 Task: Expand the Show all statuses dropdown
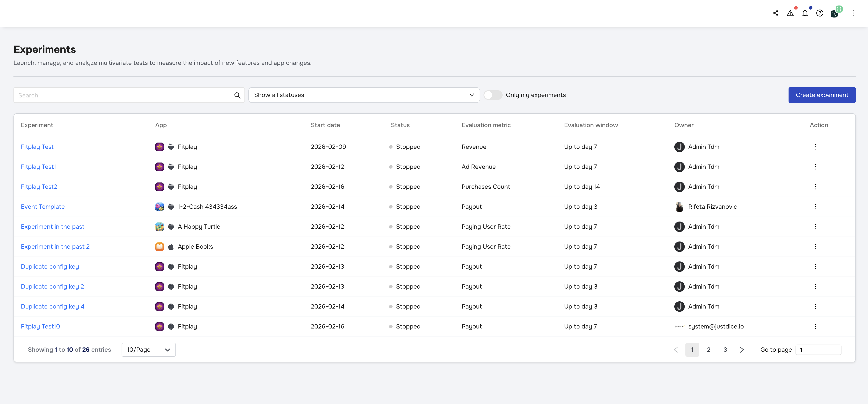tap(364, 95)
